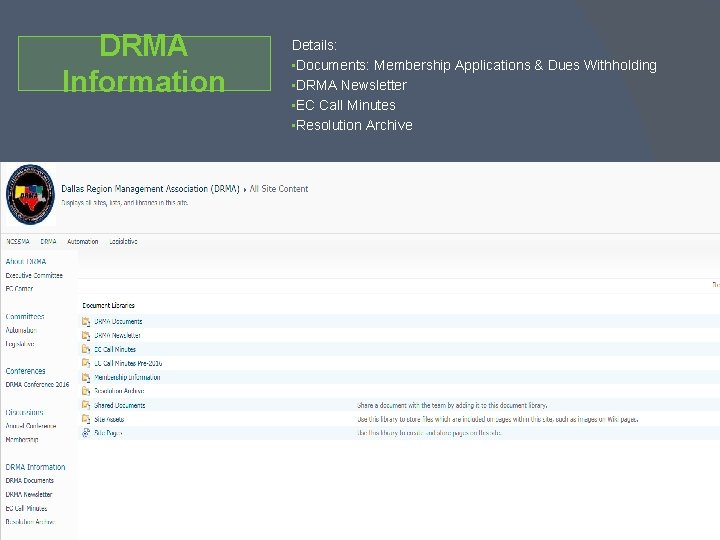Open NCSSMA top navigation tab
The image size is (720, 540).
pyautogui.click(x=18, y=242)
